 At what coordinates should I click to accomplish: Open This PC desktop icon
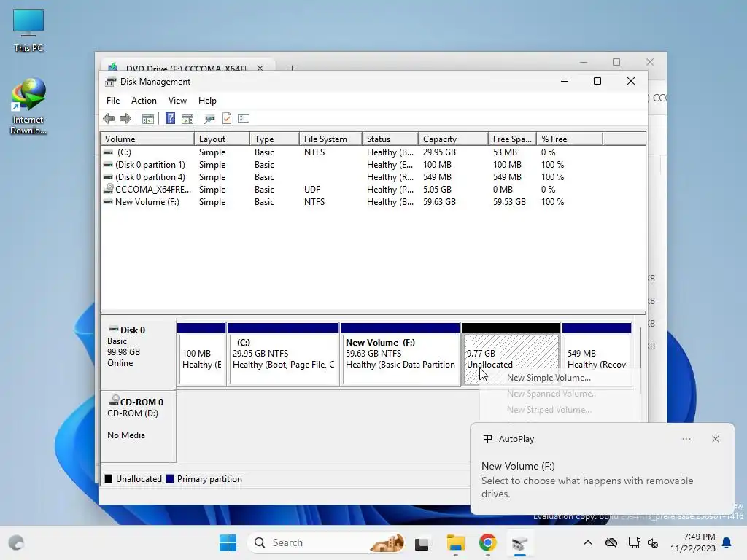[28, 31]
